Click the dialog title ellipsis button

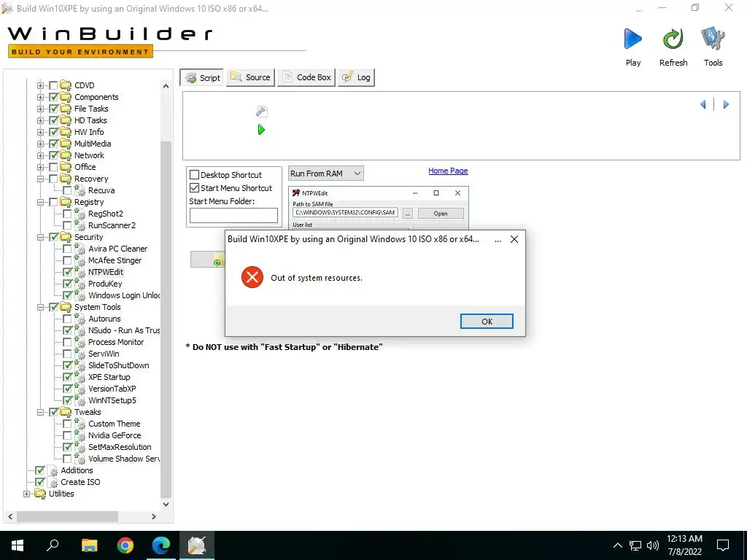click(498, 239)
